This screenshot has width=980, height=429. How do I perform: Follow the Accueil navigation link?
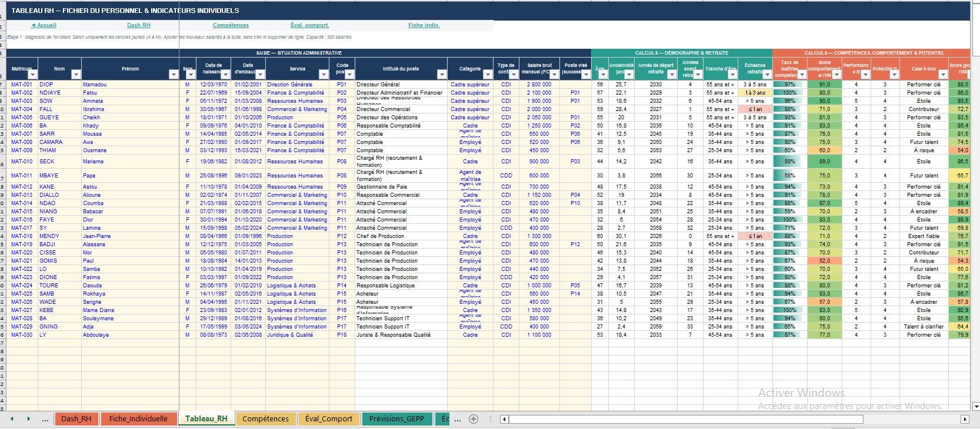(x=44, y=25)
